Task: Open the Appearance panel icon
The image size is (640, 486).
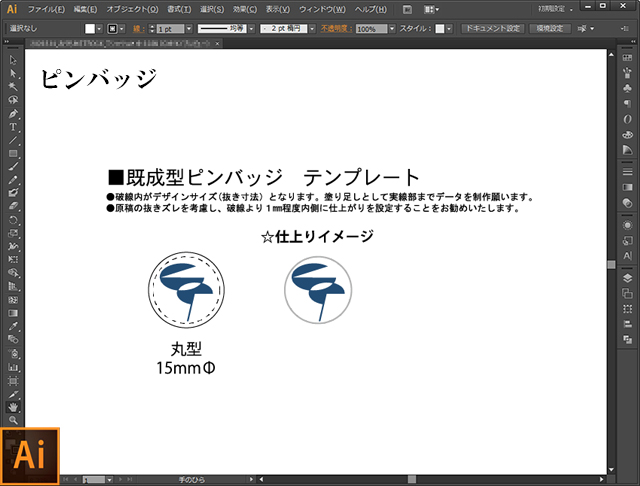Action: [x=627, y=225]
